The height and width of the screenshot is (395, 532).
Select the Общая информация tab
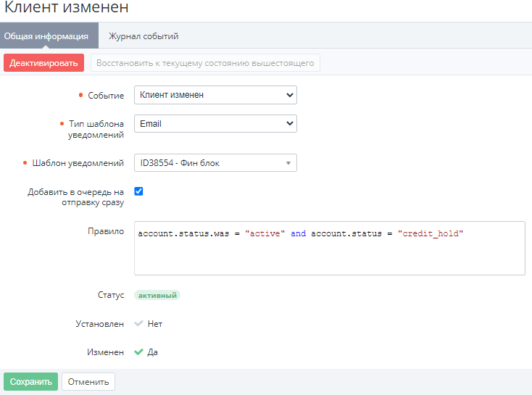pos(46,36)
